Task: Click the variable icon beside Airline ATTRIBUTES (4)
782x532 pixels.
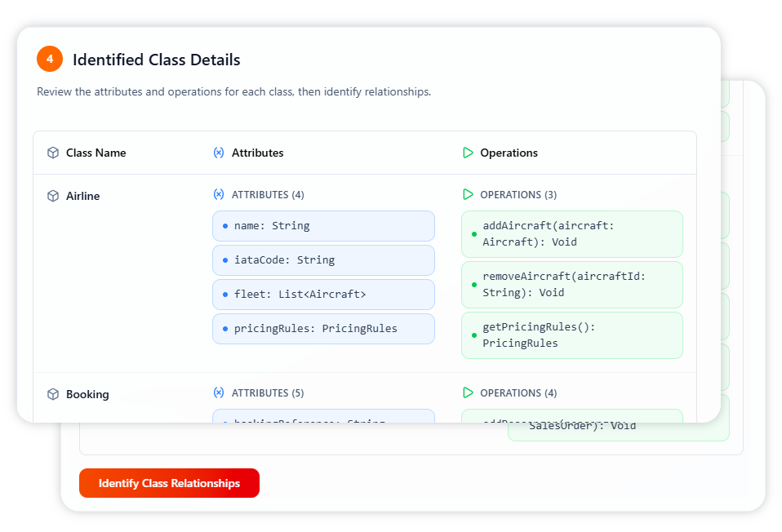Action: (218, 194)
